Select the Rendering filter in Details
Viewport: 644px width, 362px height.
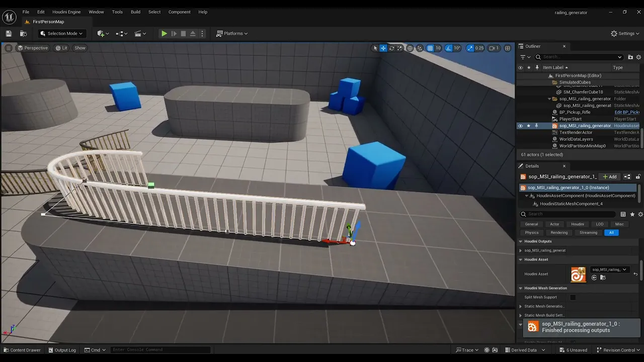(559, 233)
